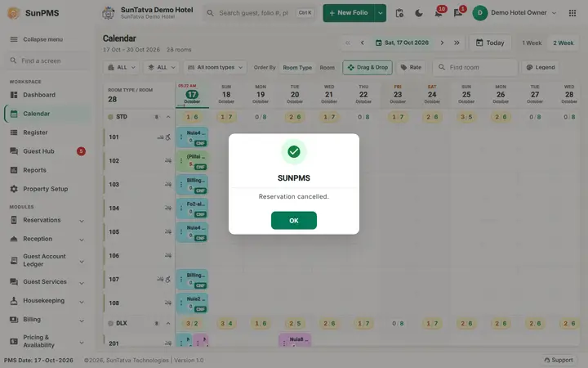
Task: Jump forward with double-right chevron
Action: click(x=457, y=43)
